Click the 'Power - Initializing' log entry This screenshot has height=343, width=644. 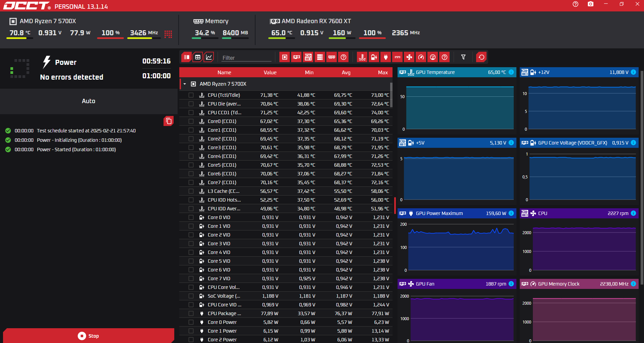click(x=79, y=140)
